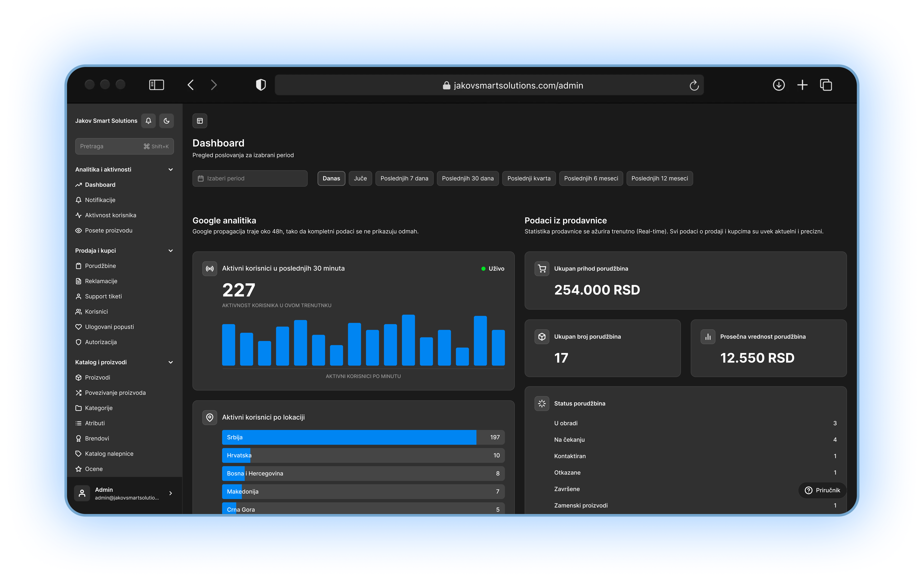Open a new tab with plus icon
924x581 pixels.
tap(802, 85)
